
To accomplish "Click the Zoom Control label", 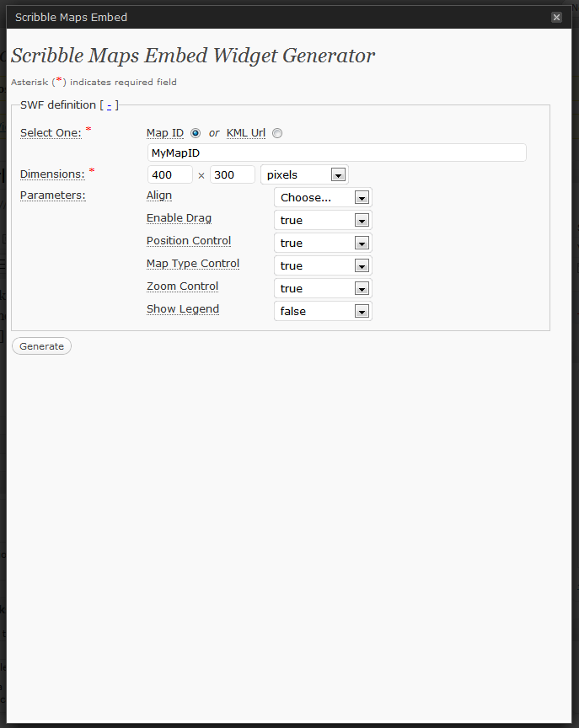I will click(183, 286).
